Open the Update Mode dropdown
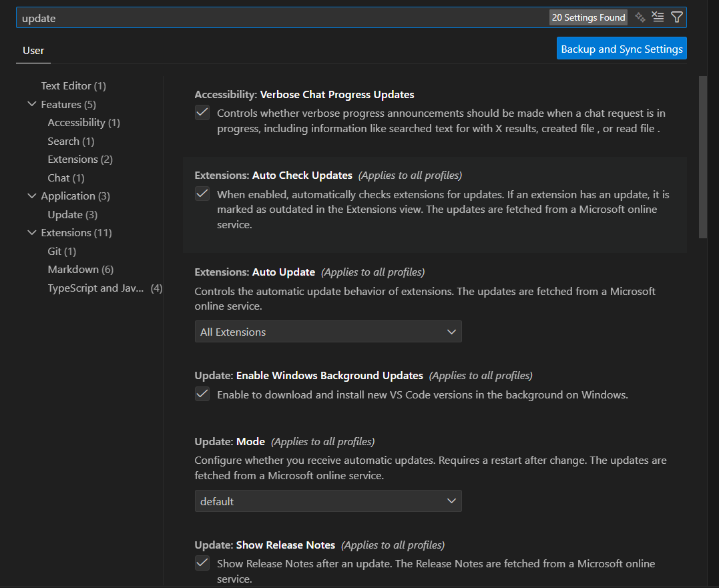The width and height of the screenshot is (719, 588). coord(328,501)
